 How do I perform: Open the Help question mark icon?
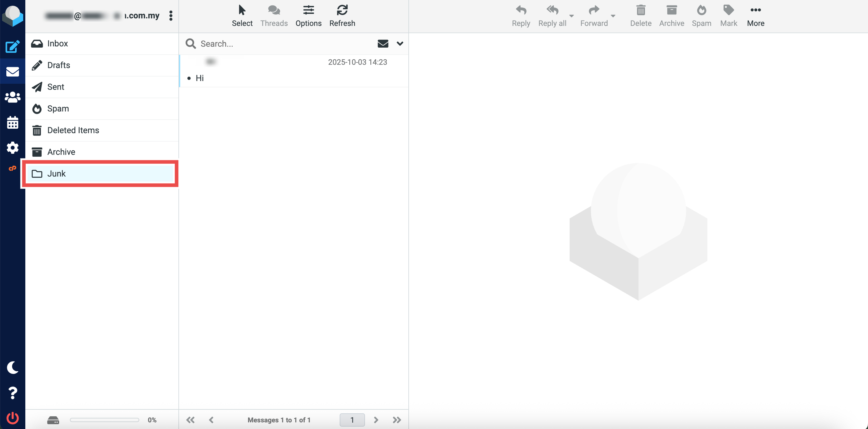point(12,393)
